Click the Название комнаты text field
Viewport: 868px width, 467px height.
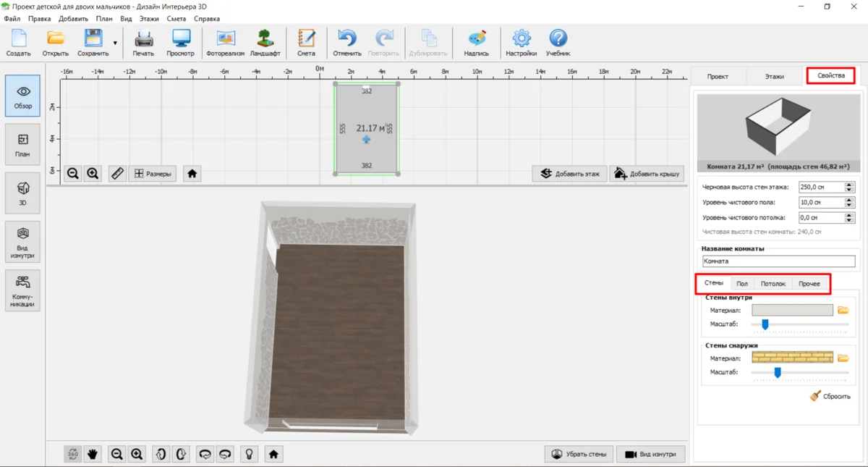tap(778, 261)
